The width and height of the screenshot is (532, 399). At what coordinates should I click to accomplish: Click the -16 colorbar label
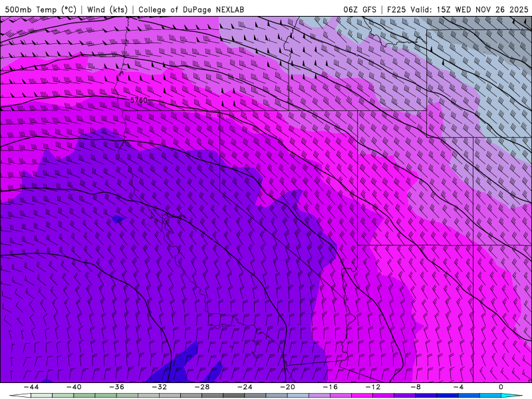[331, 387]
